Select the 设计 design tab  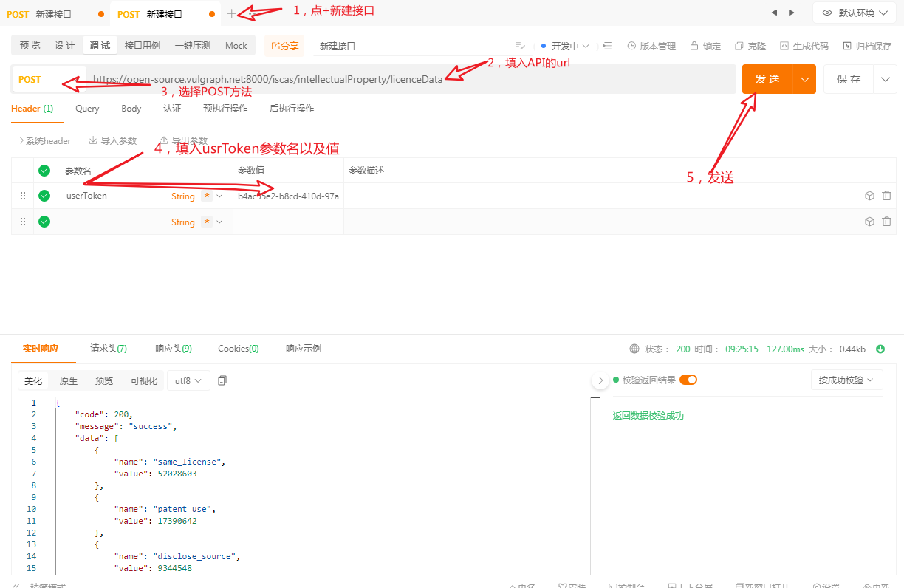point(65,46)
